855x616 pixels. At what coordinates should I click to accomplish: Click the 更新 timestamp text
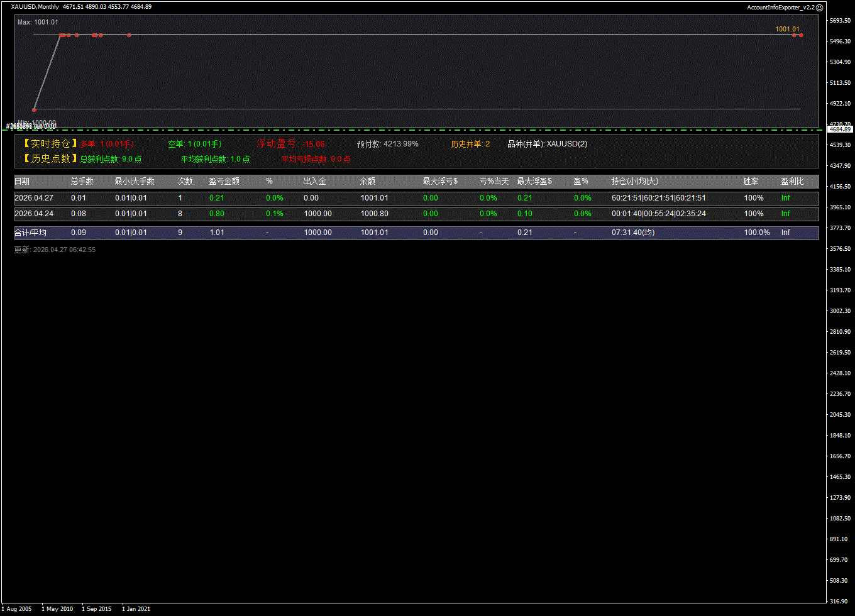(55, 250)
